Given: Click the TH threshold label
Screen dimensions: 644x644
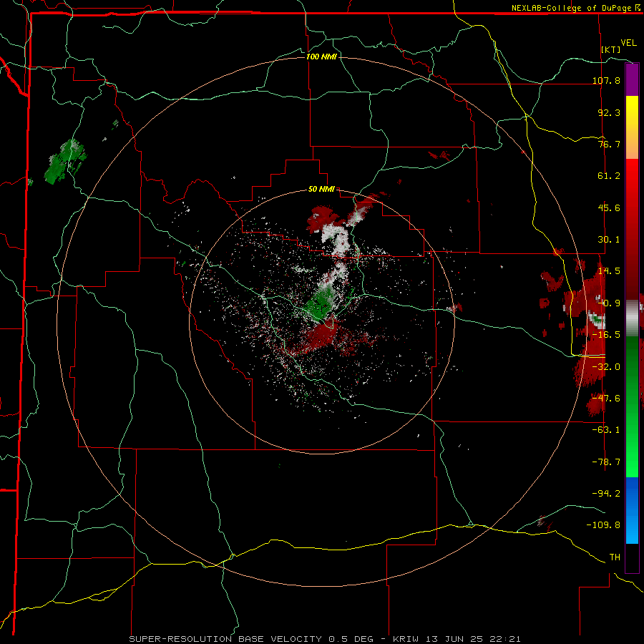Looking at the screenshot, I should tap(615, 557).
